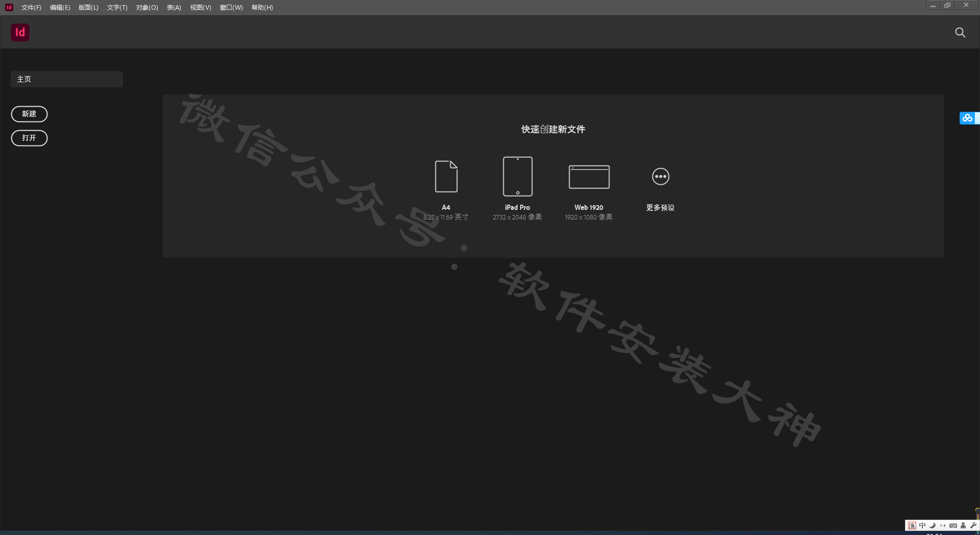The height and width of the screenshot is (535, 980).
Task: Expand the 视图(V) menu
Action: point(201,8)
